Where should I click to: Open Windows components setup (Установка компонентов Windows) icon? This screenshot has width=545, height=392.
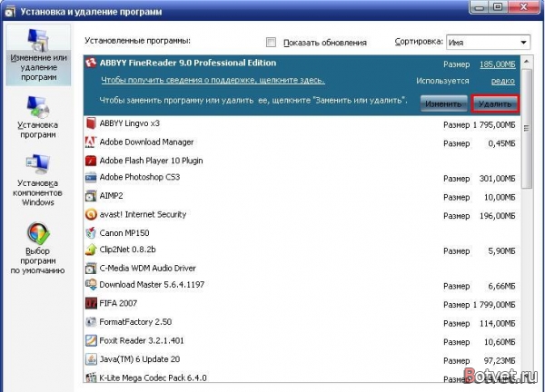click(x=38, y=164)
